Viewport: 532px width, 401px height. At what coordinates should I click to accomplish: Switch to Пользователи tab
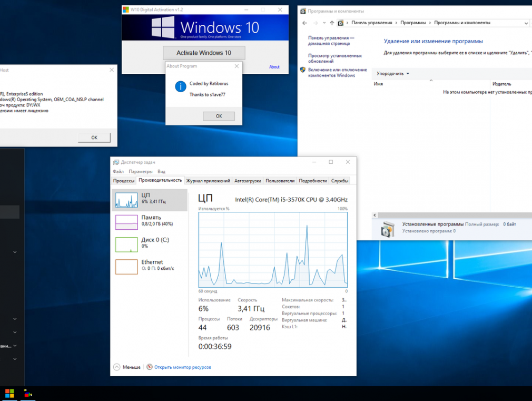click(280, 181)
